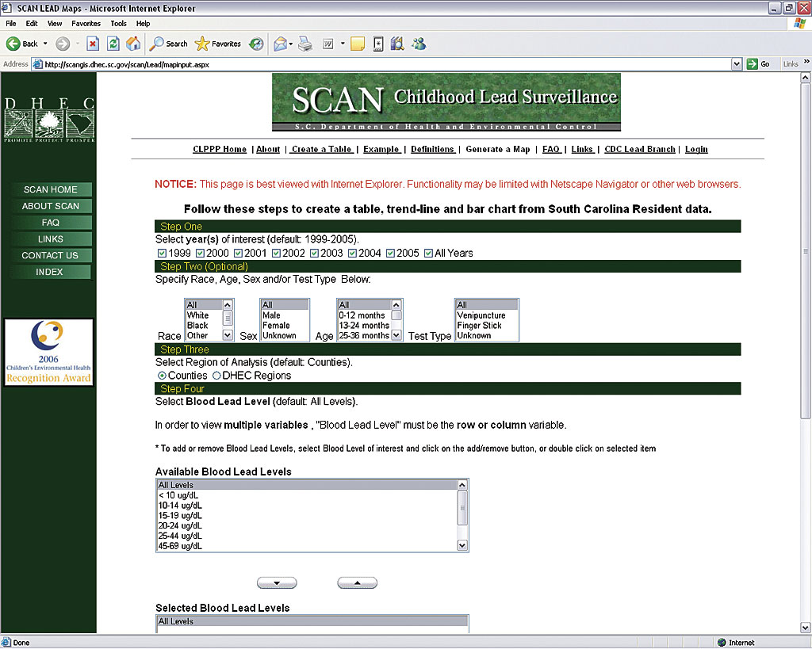Toggle the 2002 year checkbox
The height and width of the screenshot is (649, 812).
pyautogui.click(x=276, y=253)
